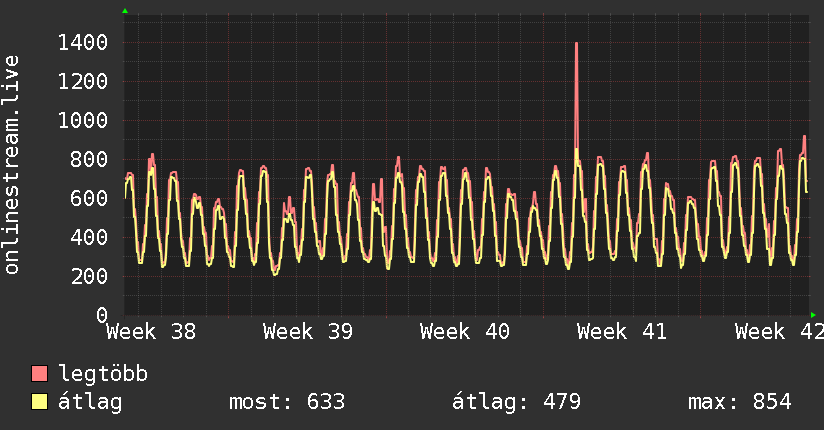The width and height of the screenshot is (824, 430).
Task: Click the tall pink spike peaking at 1400
Action: pos(576,95)
